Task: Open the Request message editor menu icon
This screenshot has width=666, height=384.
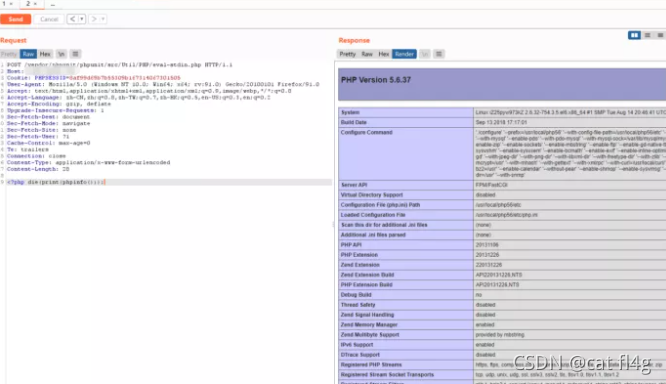Action: tap(75, 54)
